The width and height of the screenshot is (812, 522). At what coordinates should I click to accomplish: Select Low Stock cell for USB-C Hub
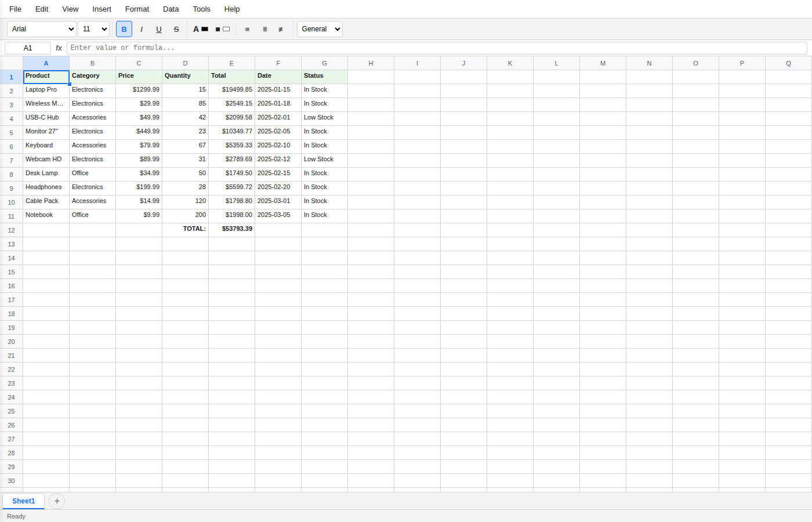pos(325,119)
